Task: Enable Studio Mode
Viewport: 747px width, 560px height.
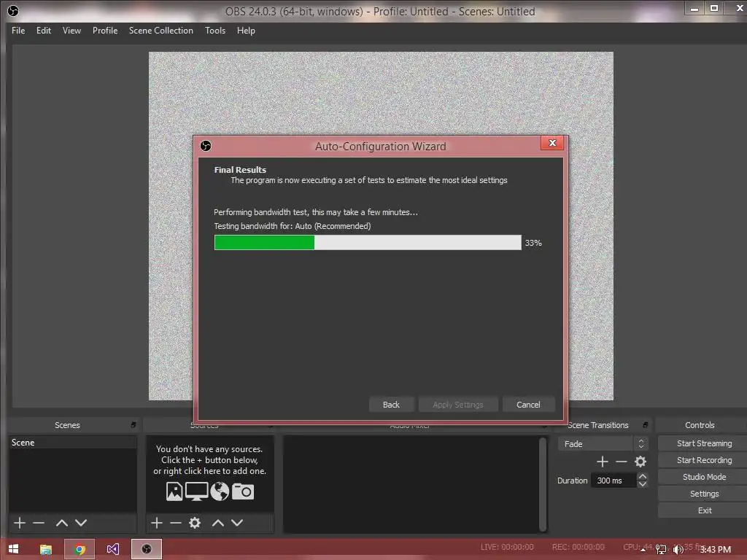Action: 704,477
